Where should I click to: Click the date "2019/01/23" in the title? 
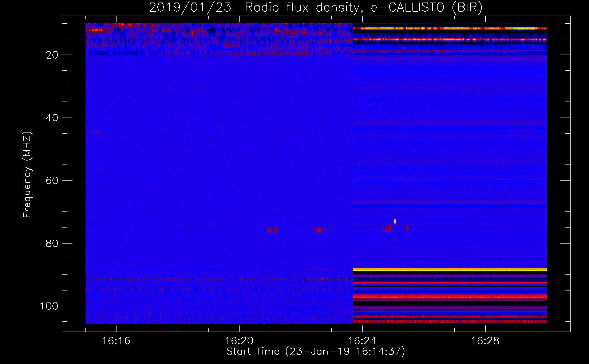tap(190, 7)
